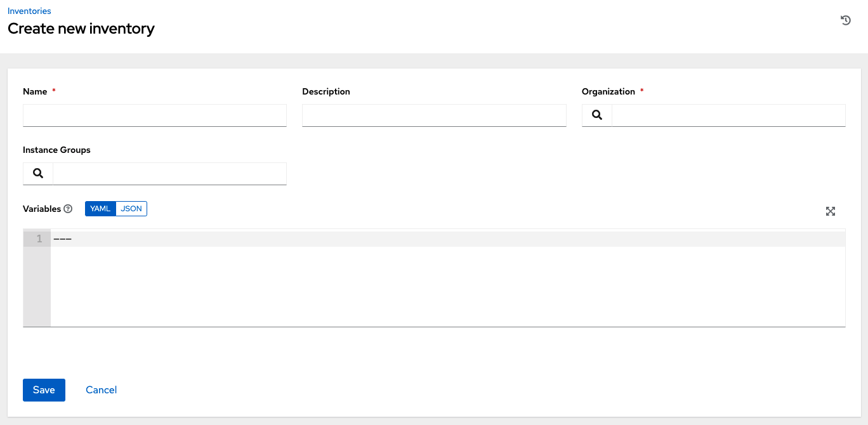Click the Organization field label
Image resolution: width=868 pixels, height=425 pixels.
(608, 91)
